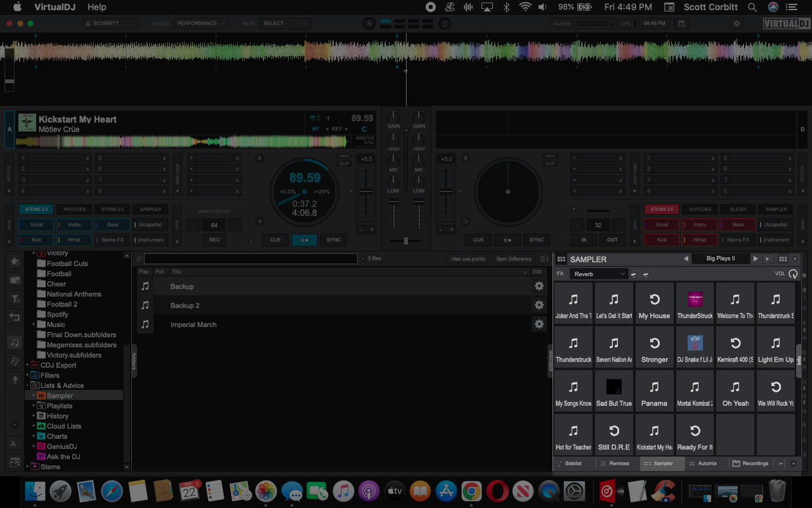The image size is (812, 508).
Task: Click the settings gear icon in top toolbar
Action: (x=737, y=23)
